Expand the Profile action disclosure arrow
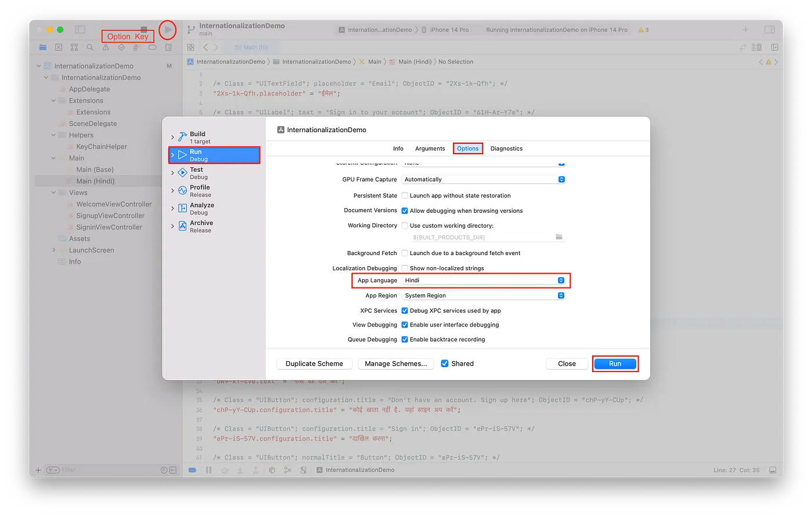812x516 pixels. click(x=172, y=191)
